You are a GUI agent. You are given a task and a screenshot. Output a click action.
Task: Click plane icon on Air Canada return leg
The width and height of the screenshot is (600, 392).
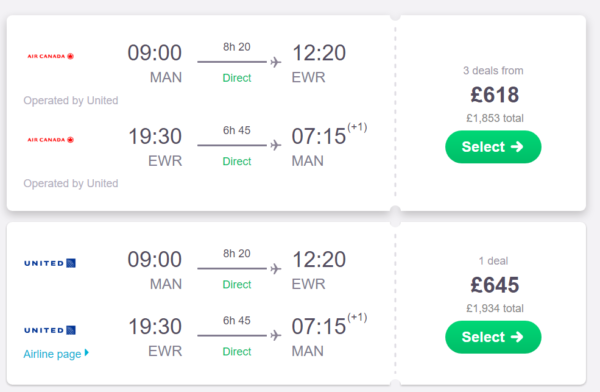(276, 145)
